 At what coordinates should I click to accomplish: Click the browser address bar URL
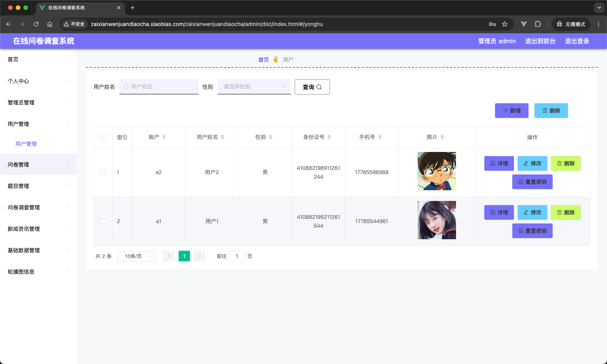click(x=207, y=24)
